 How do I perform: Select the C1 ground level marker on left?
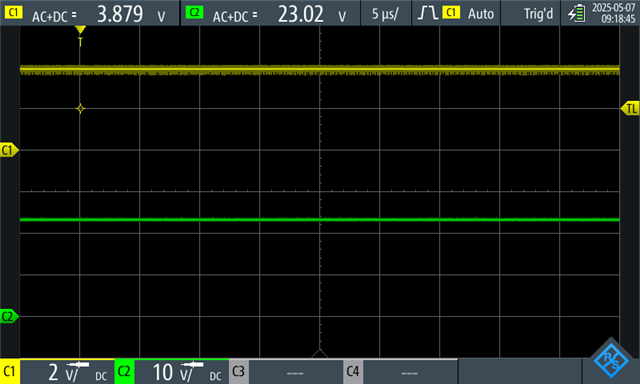point(9,150)
